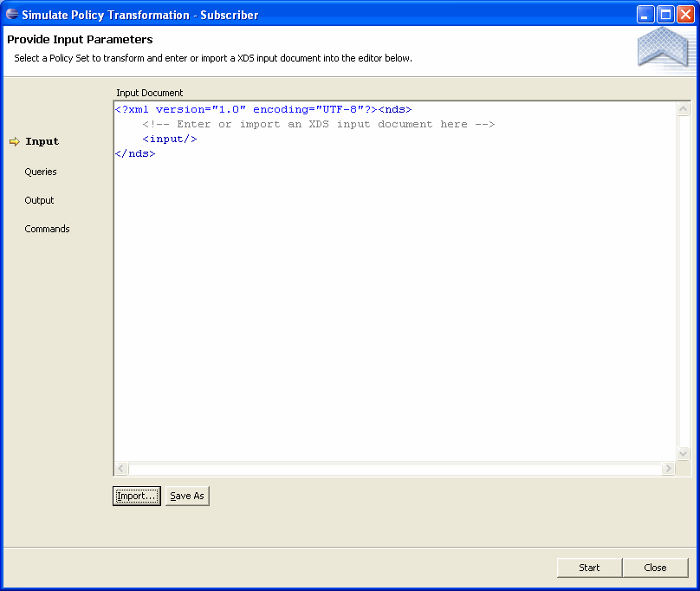
Task: Click the horizontal scroll left arrow
Action: point(121,468)
